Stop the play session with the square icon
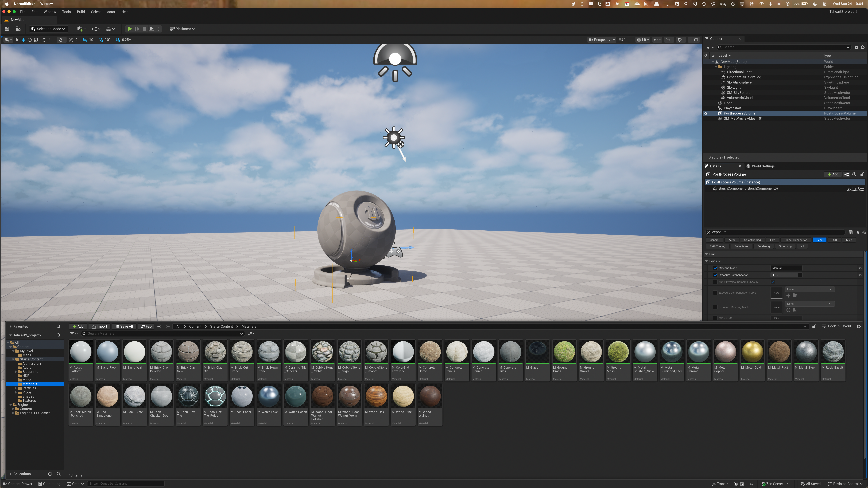 (x=144, y=29)
